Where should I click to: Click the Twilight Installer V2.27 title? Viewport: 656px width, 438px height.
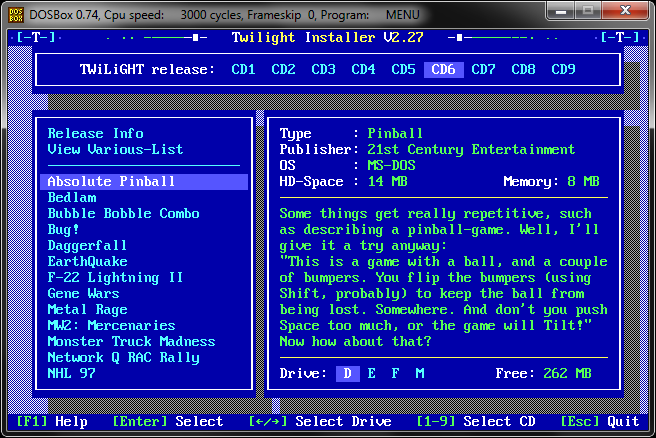click(328, 38)
